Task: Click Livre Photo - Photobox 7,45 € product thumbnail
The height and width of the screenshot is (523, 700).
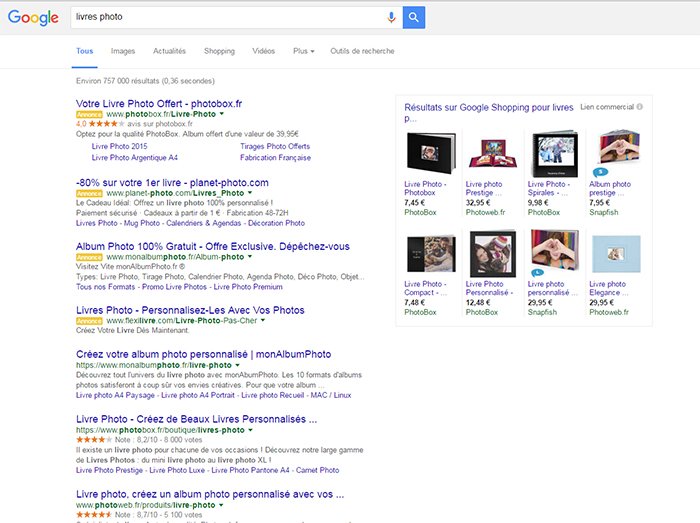Action: (431, 153)
